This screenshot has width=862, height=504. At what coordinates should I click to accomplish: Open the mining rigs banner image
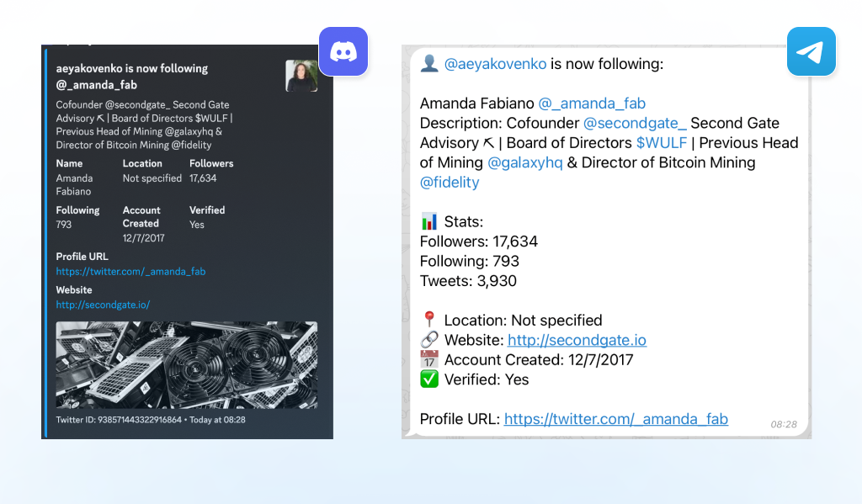click(x=186, y=365)
